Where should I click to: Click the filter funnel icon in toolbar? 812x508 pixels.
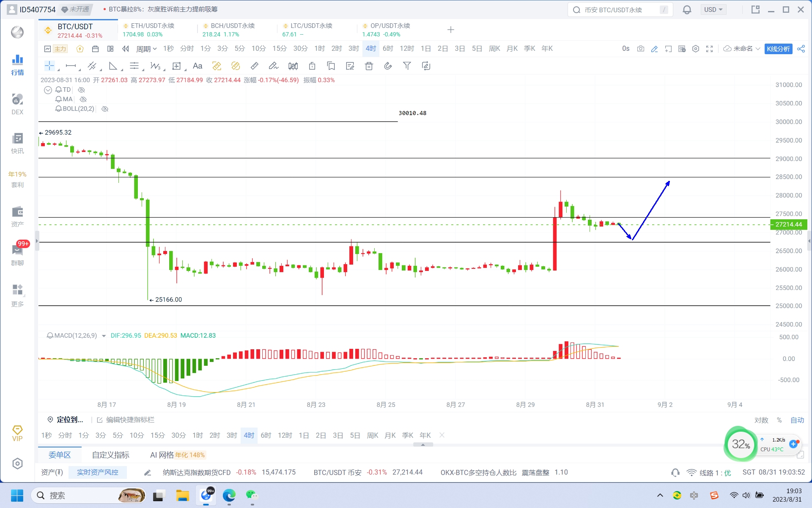406,66
